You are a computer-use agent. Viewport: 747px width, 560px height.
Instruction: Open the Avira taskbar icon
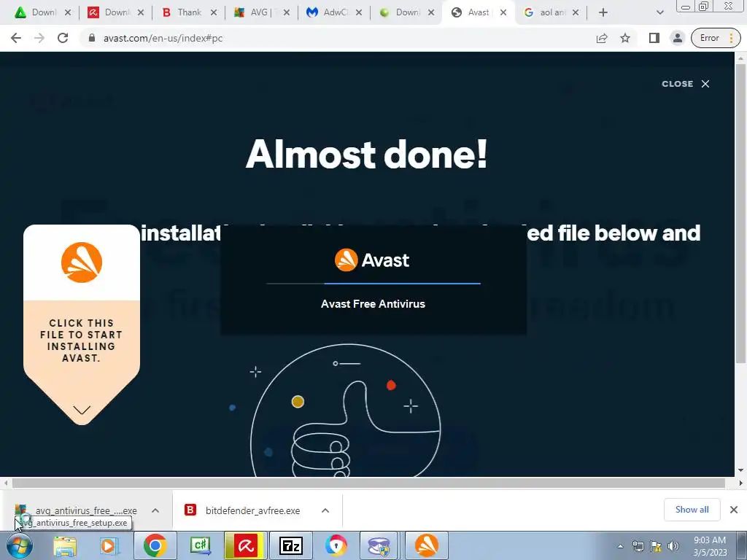(246, 545)
